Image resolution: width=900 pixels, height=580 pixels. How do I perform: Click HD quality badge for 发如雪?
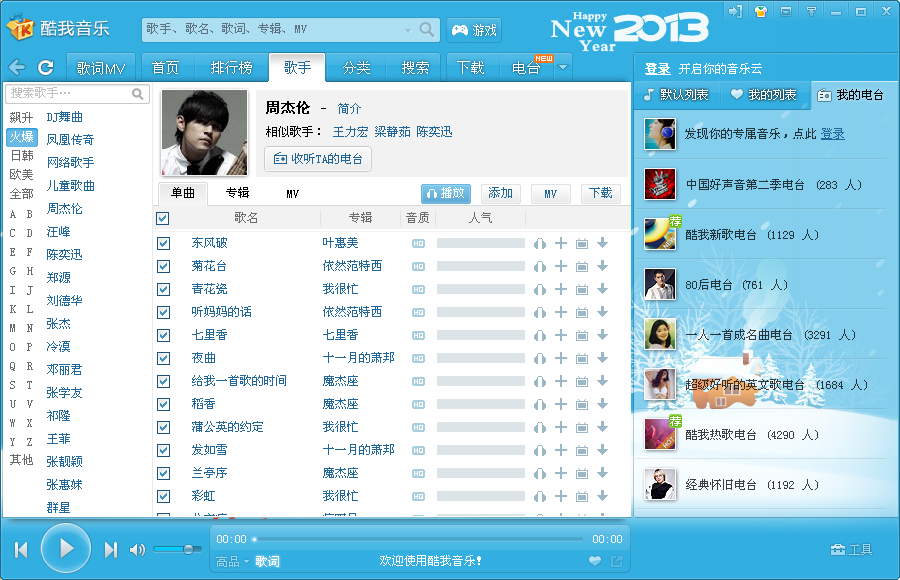pyautogui.click(x=418, y=450)
